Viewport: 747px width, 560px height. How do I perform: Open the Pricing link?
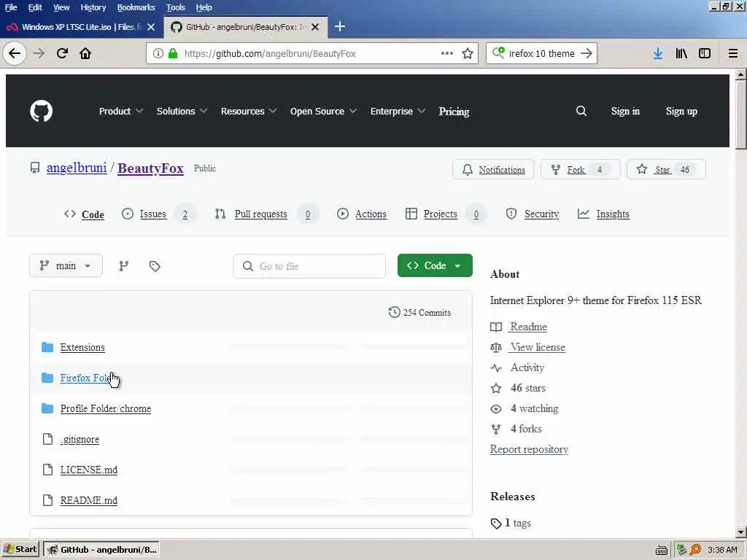pyautogui.click(x=454, y=111)
